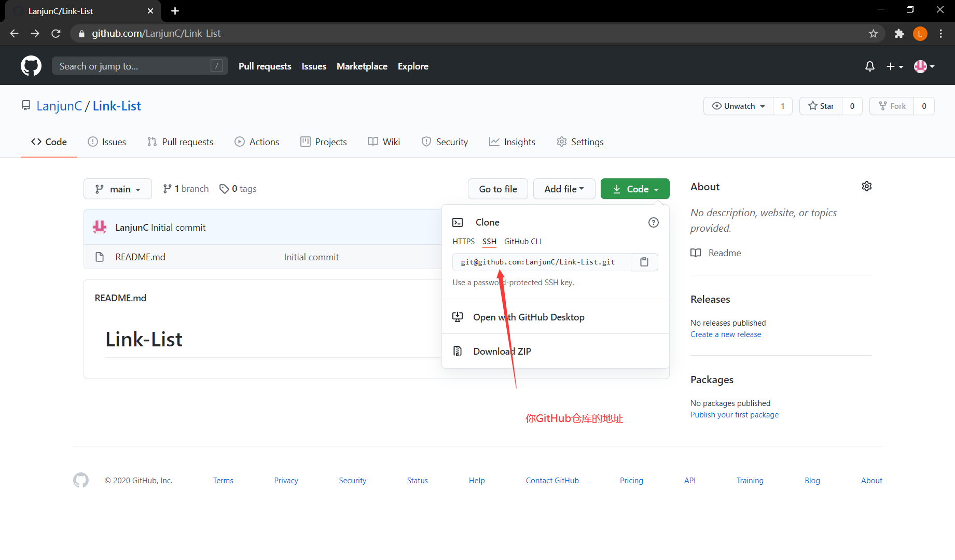Open new browser tab
This screenshot has width=955, height=560.
pos(175,11)
